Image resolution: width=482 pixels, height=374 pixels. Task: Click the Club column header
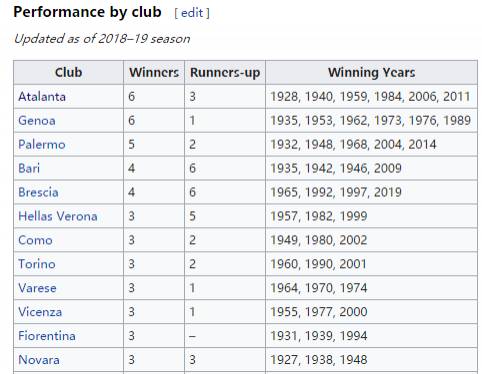tap(68, 72)
